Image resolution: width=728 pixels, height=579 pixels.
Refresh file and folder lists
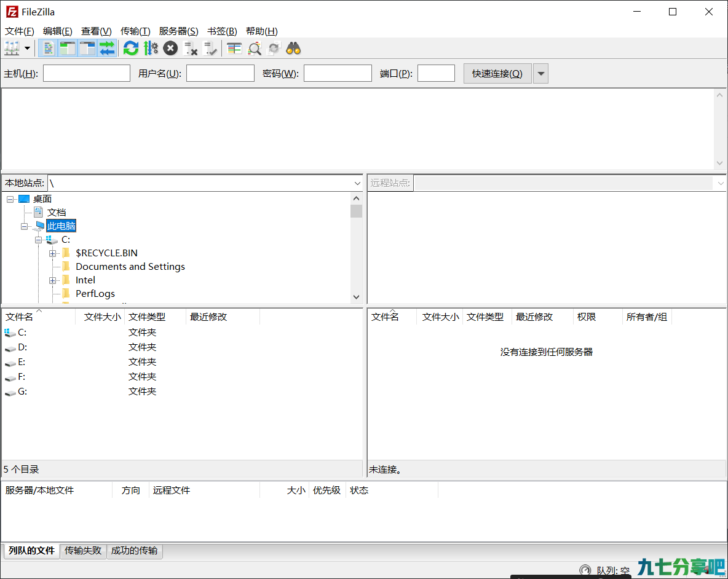(131, 48)
